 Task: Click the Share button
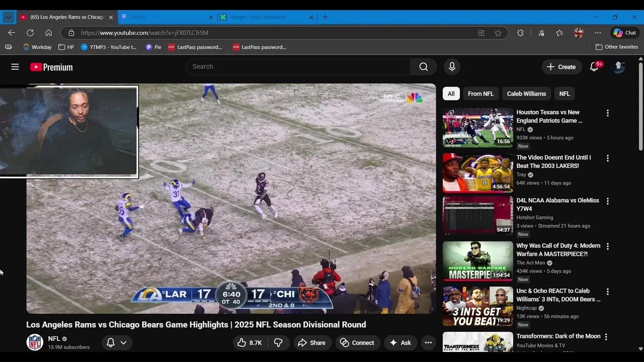pyautogui.click(x=312, y=343)
